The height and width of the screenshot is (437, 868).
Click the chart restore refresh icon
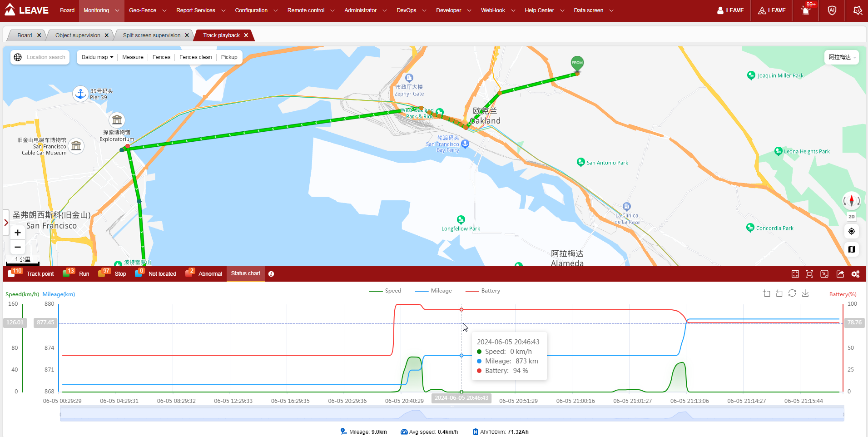792,293
